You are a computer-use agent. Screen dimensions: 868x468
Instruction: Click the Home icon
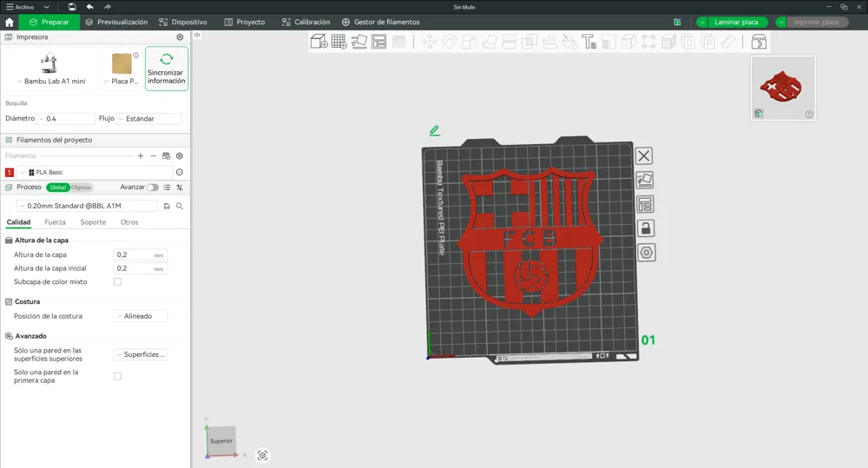pyautogui.click(x=9, y=23)
